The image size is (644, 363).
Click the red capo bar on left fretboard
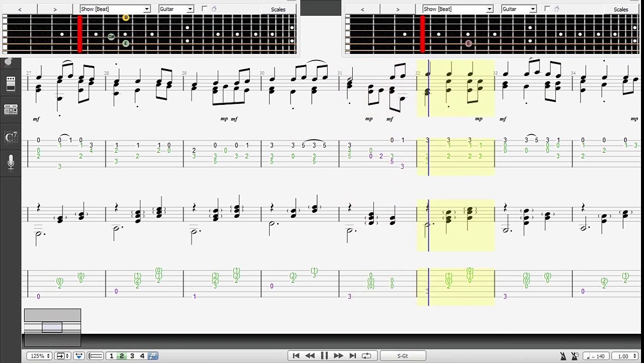click(80, 33)
